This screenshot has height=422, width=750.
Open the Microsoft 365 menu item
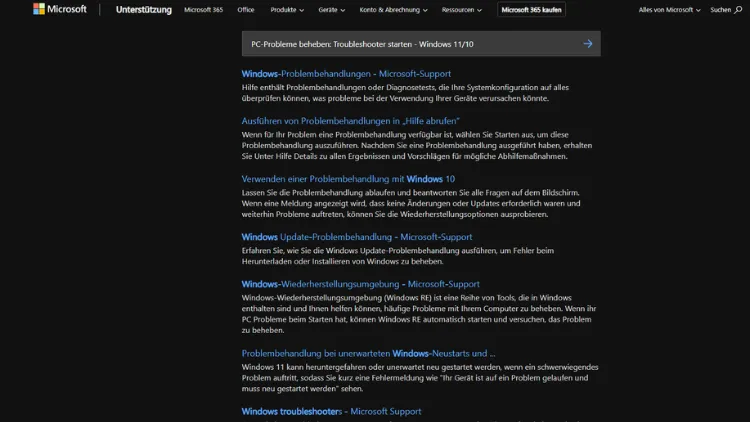(x=203, y=10)
